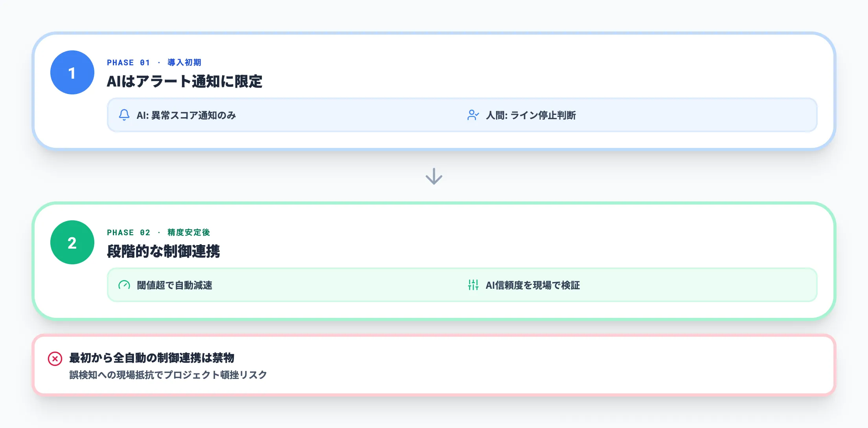Image resolution: width=868 pixels, height=428 pixels.
Task: Click the warning title 最初から全自動の制御連携は禁物
Action: click(x=152, y=358)
